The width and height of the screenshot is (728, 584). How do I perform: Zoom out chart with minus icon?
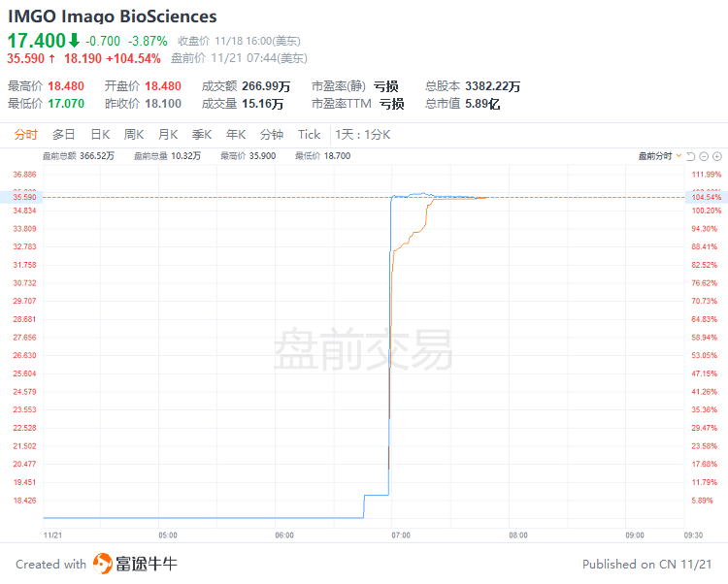704,156
